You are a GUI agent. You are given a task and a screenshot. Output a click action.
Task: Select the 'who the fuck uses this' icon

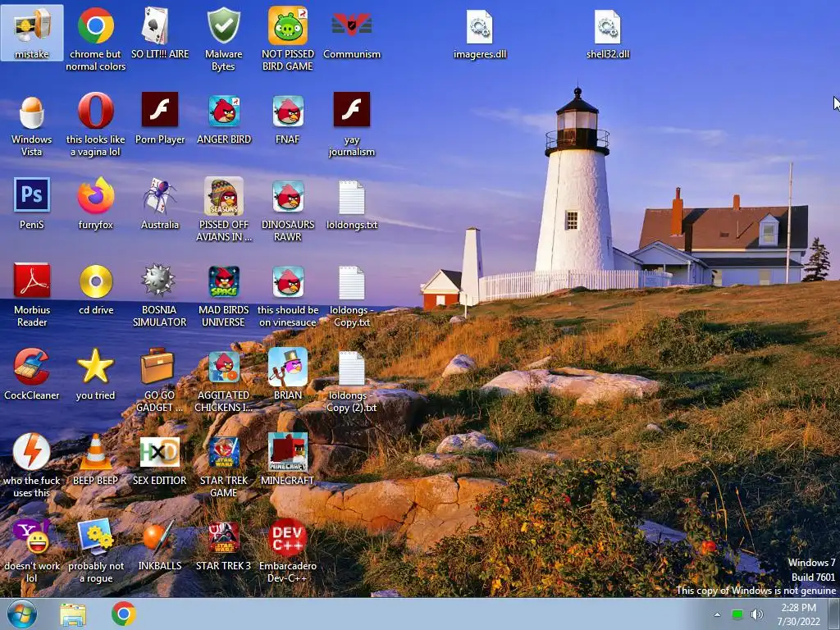[32, 466]
